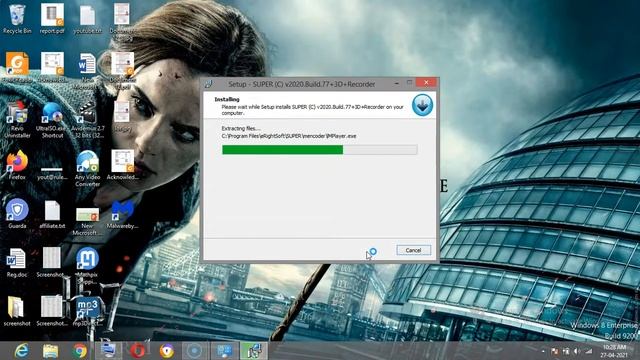Select the Firefox desktop shortcut
This screenshot has width=640, height=360.
tap(17, 165)
